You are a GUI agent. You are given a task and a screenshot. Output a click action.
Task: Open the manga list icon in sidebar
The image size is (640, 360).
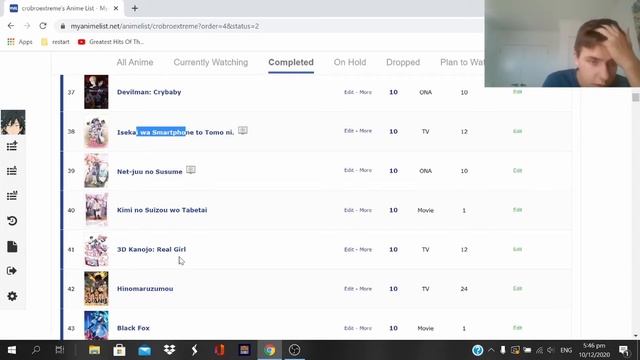(12, 196)
